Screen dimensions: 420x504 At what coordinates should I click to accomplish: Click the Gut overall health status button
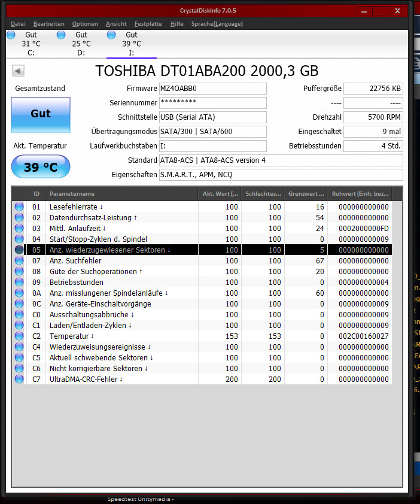click(x=41, y=115)
